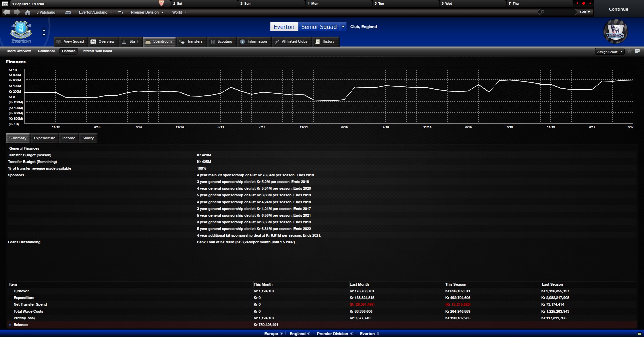Click the circle icon next to bottom Premier Division
The height and width of the screenshot is (337, 644).
352,333
